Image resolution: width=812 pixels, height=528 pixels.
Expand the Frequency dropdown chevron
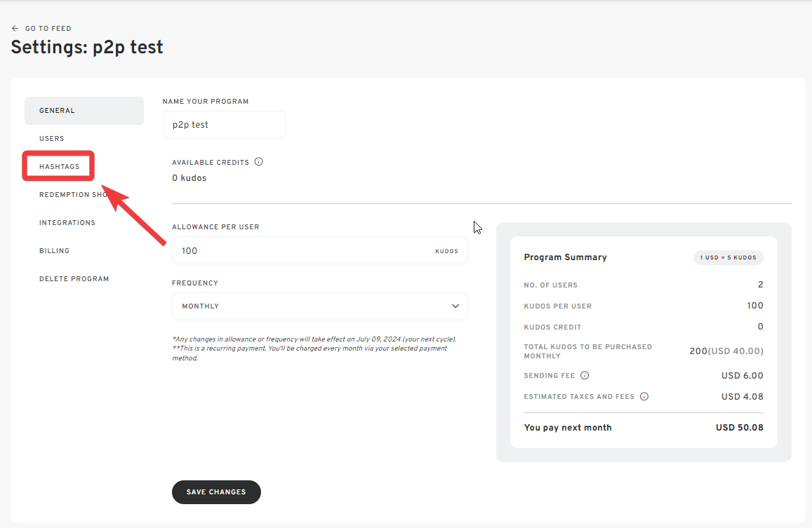click(x=455, y=306)
